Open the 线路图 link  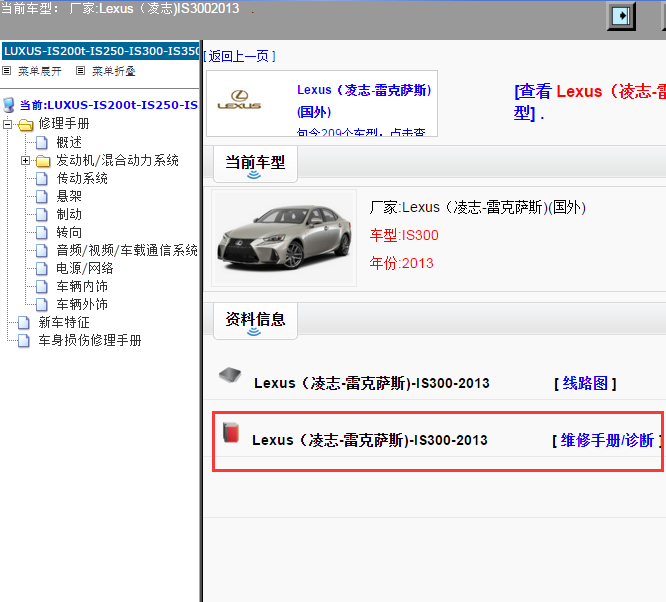[x=585, y=383]
